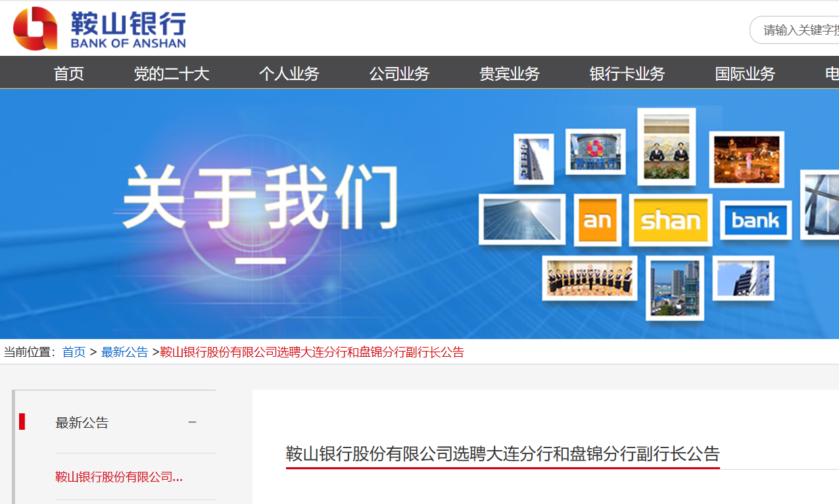Follow the 最新公告 breadcrumb link

125,352
